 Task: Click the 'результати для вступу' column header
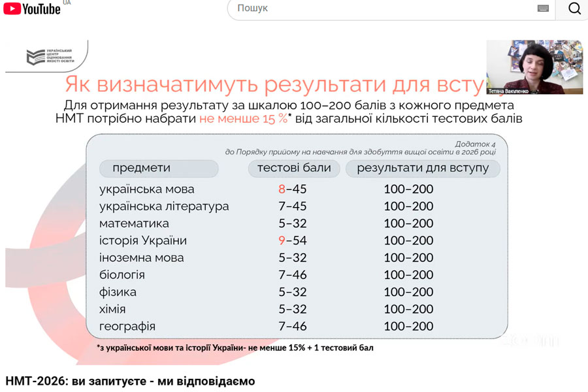pos(423,168)
